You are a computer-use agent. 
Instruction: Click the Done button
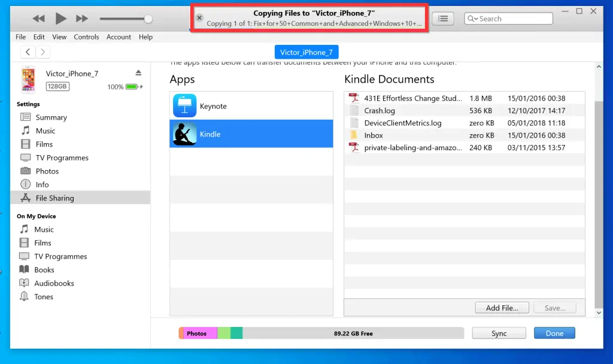pyautogui.click(x=554, y=333)
